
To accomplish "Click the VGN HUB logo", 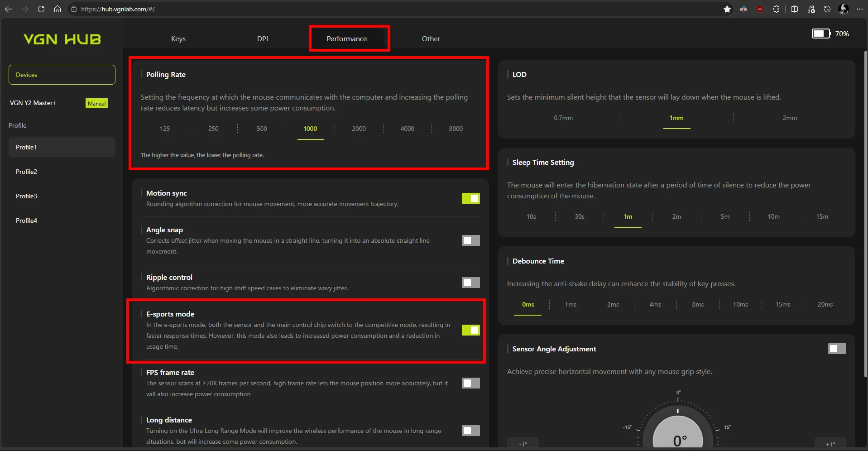I will pos(62,39).
